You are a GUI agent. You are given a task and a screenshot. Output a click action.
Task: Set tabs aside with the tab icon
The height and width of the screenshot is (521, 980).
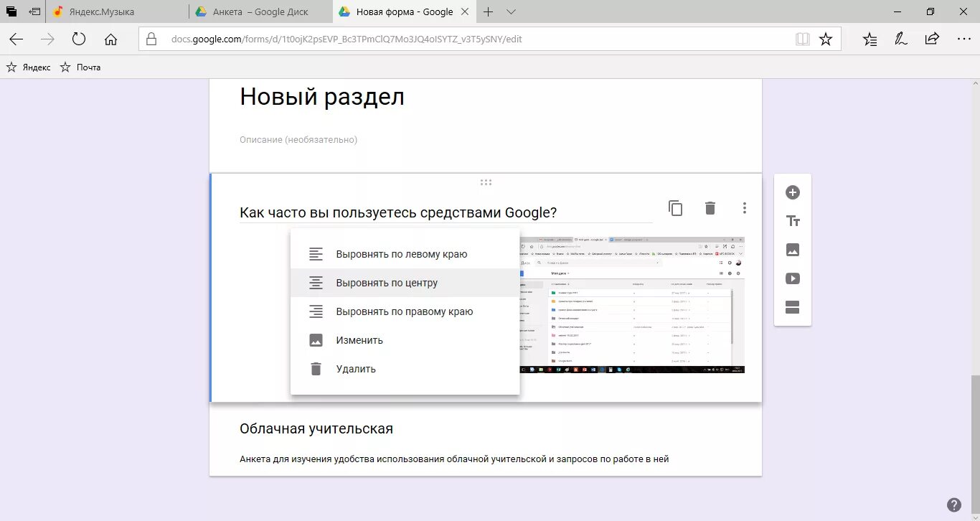tap(34, 11)
